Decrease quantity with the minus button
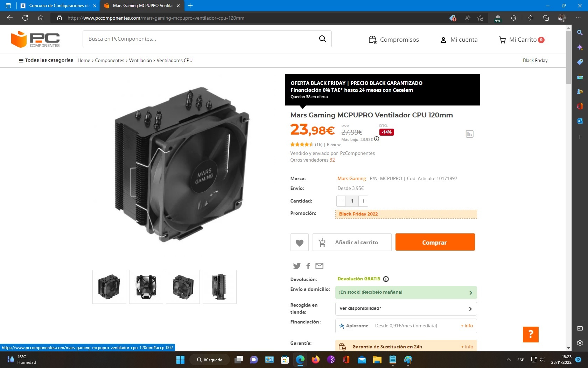The width and height of the screenshot is (588, 368). pos(341,201)
